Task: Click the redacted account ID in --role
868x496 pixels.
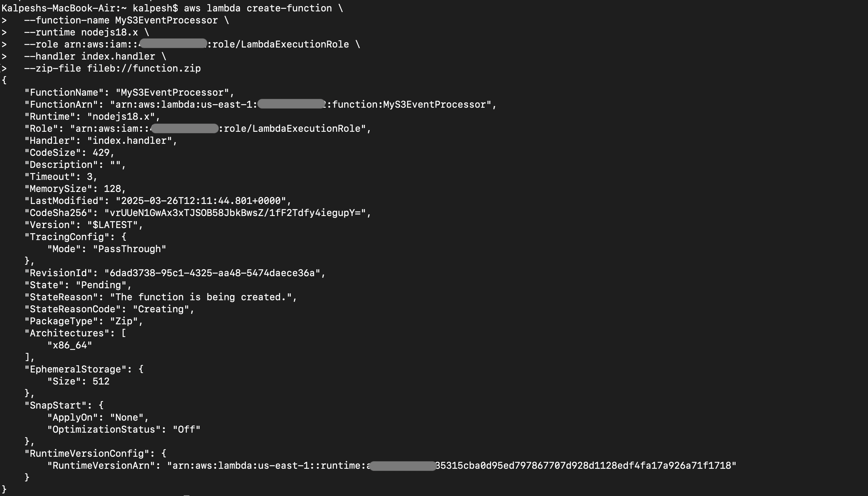Action: (173, 44)
